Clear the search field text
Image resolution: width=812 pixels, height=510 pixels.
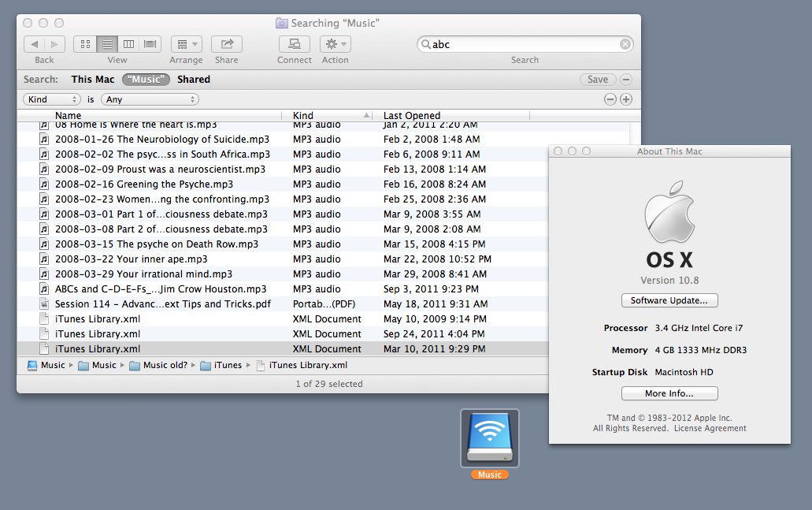click(625, 45)
